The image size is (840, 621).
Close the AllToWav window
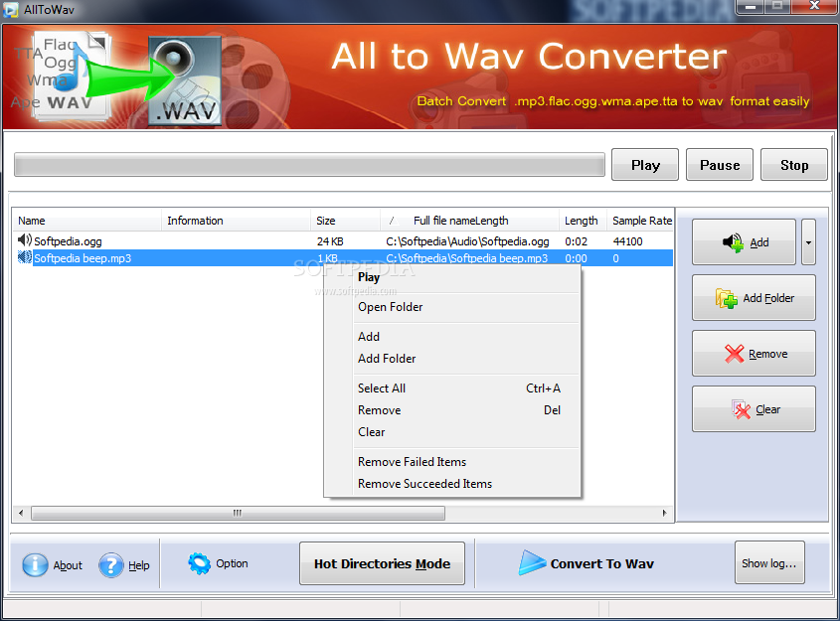point(814,7)
